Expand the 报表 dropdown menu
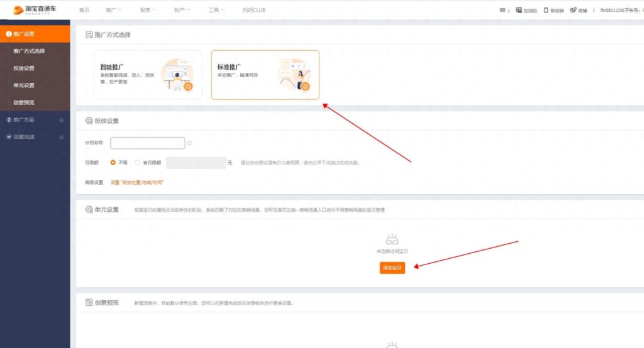 pos(148,10)
